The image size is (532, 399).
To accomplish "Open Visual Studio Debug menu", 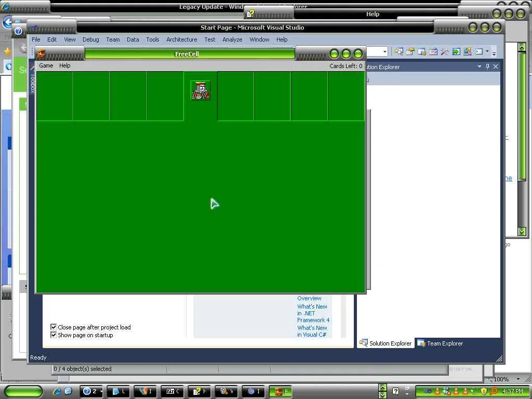I will (x=91, y=39).
